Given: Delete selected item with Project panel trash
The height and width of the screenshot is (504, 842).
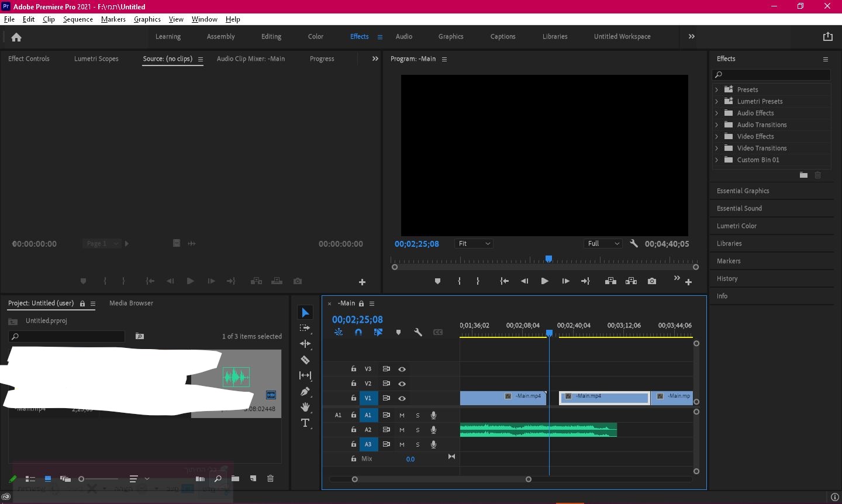Looking at the screenshot, I should coord(270,478).
